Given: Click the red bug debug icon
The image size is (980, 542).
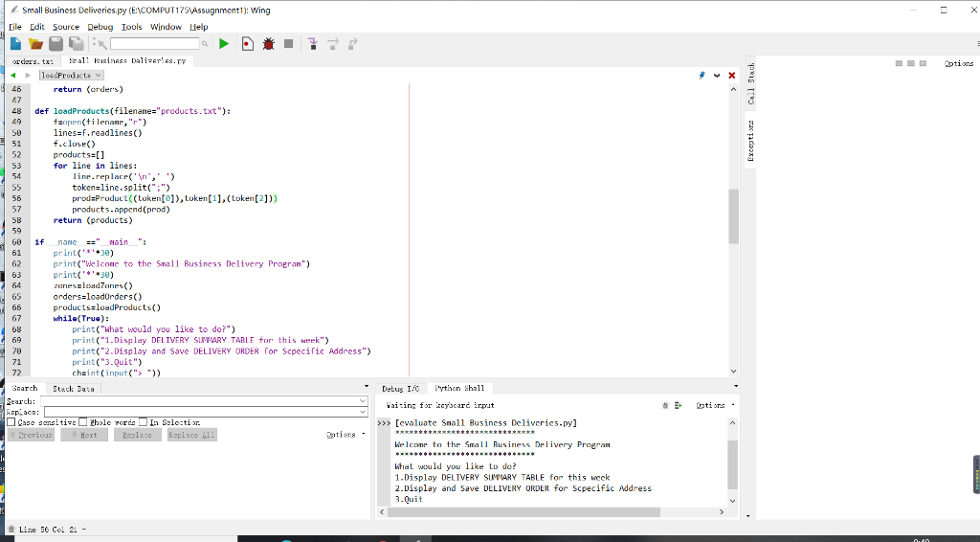Looking at the screenshot, I should 268,44.
